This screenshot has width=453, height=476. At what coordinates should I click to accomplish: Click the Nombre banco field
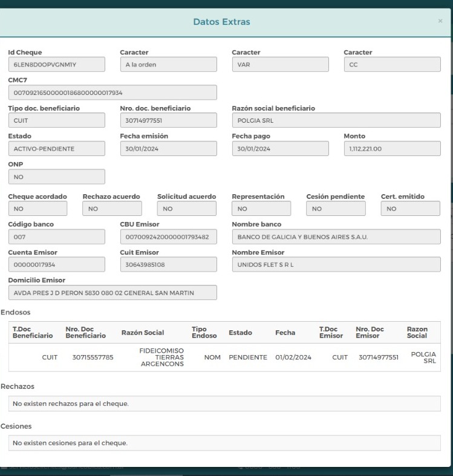tap(336, 236)
